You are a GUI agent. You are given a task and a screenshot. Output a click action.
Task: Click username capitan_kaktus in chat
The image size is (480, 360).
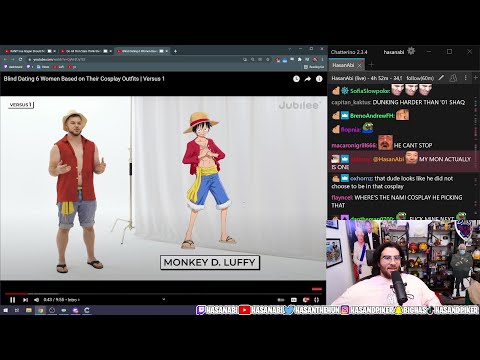[x=351, y=102]
